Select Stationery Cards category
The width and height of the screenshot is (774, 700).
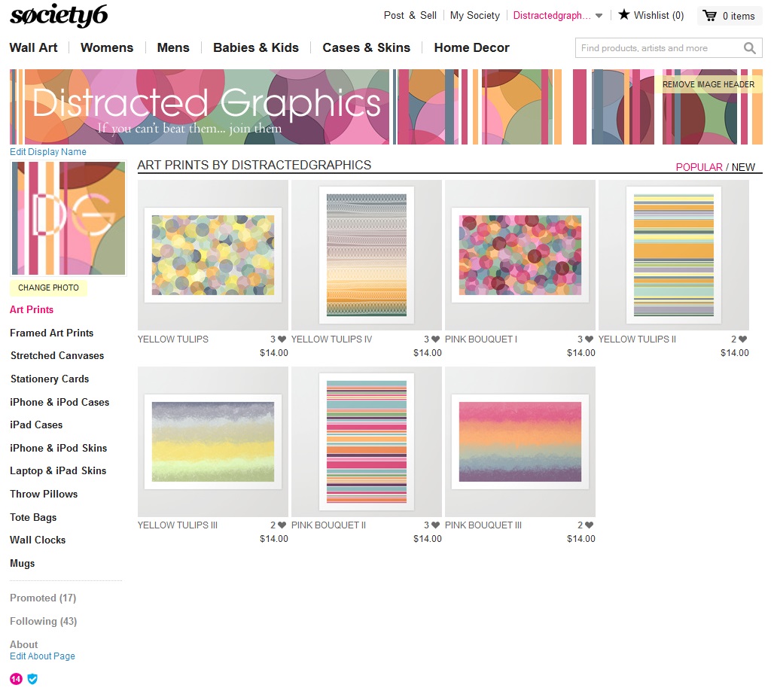(x=50, y=379)
